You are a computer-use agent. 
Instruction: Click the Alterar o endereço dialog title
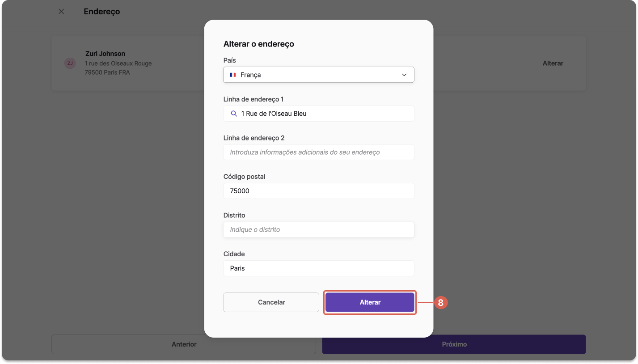click(259, 44)
